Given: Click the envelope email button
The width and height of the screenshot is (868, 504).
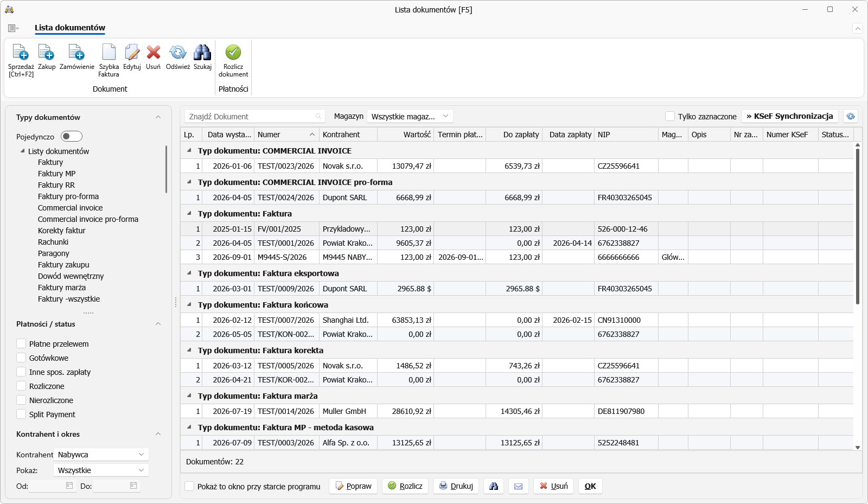Looking at the screenshot, I should [x=518, y=486].
